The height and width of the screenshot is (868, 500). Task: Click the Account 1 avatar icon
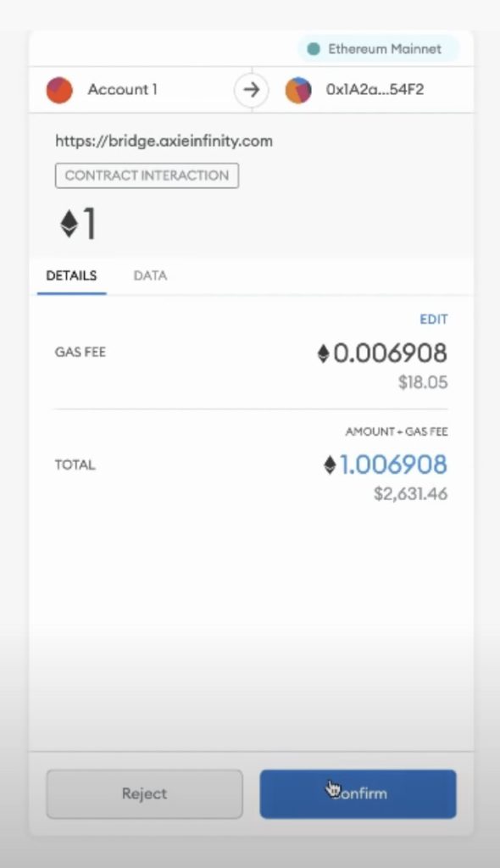click(x=60, y=90)
